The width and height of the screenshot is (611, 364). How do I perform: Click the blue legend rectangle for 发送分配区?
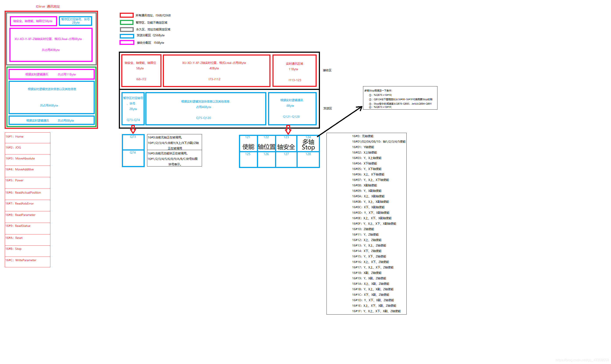127,36
